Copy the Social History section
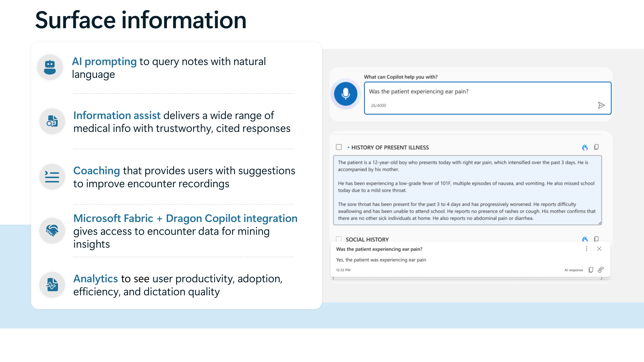 [x=596, y=239]
